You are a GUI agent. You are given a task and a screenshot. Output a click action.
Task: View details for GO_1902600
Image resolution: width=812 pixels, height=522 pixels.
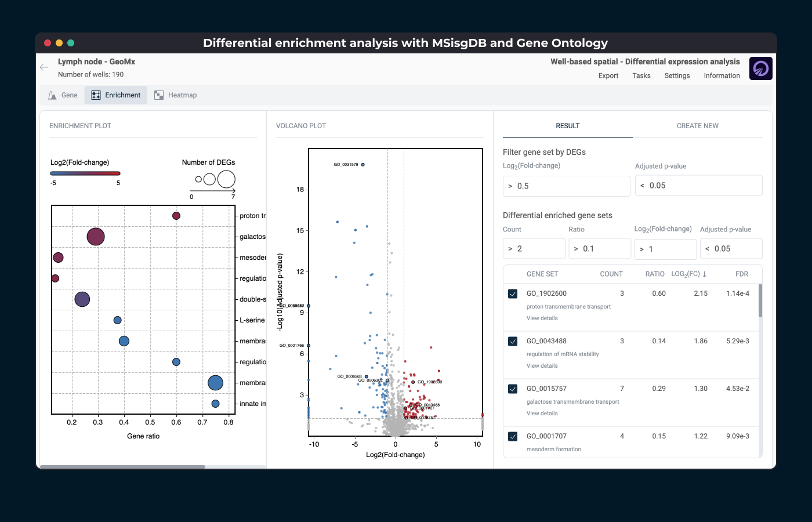[542, 318]
